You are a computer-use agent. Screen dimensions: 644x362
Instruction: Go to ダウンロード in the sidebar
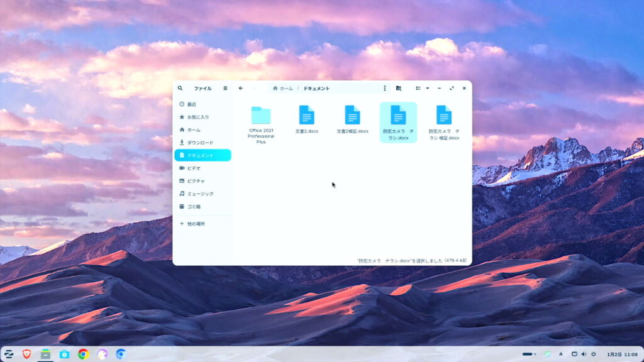point(200,143)
